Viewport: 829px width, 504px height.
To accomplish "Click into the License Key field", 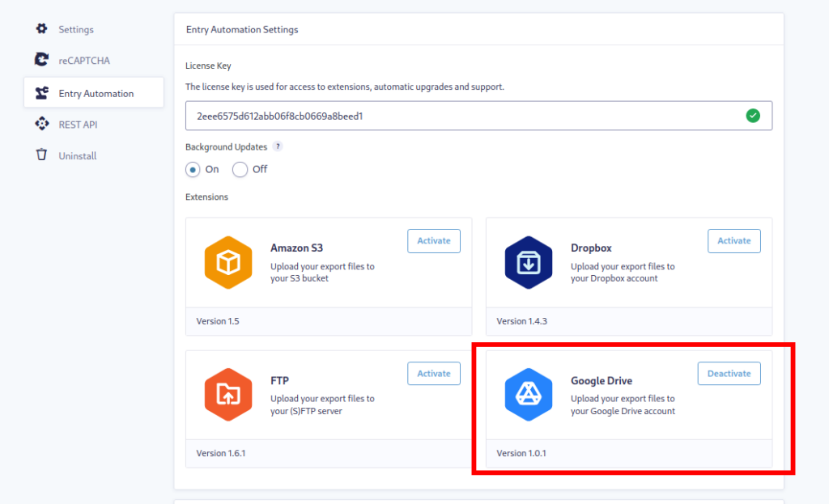I will click(478, 116).
